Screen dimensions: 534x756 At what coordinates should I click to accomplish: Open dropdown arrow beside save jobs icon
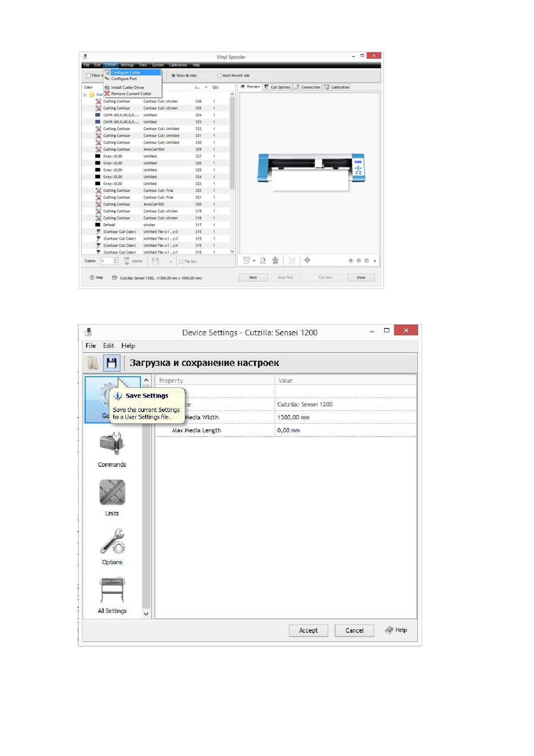[171, 262]
